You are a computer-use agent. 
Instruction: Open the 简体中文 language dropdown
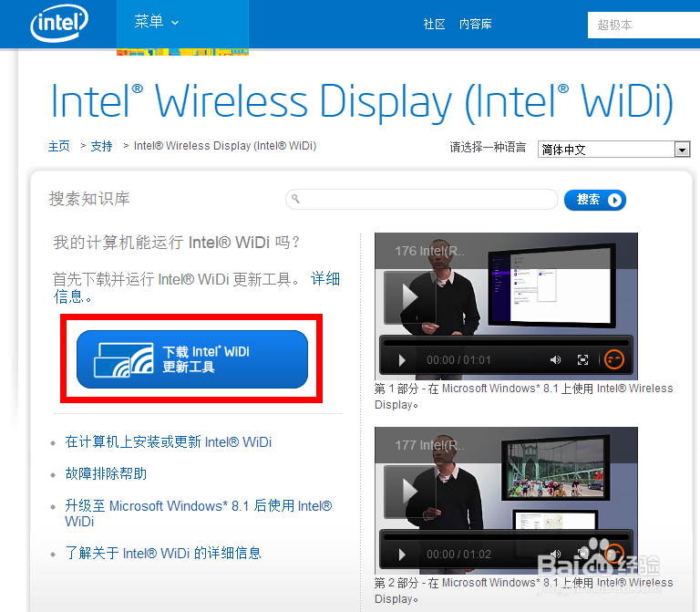coord(613,150)
